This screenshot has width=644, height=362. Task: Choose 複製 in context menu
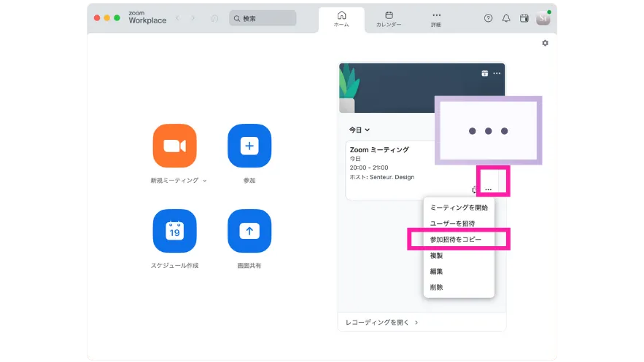click(x=459, y=256)
